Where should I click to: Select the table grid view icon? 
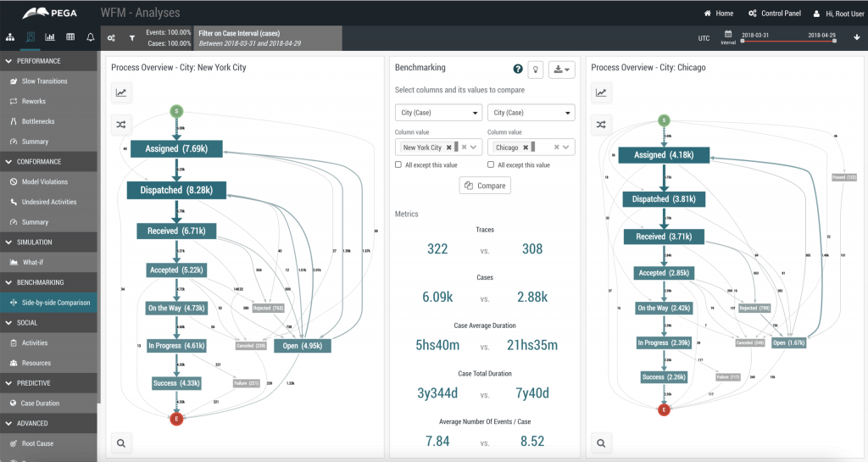pos(70,37)
